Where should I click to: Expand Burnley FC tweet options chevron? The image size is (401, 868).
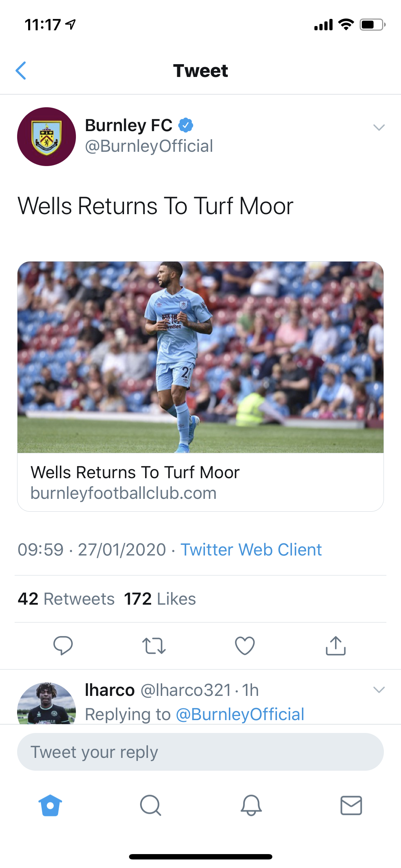[379, 127]
